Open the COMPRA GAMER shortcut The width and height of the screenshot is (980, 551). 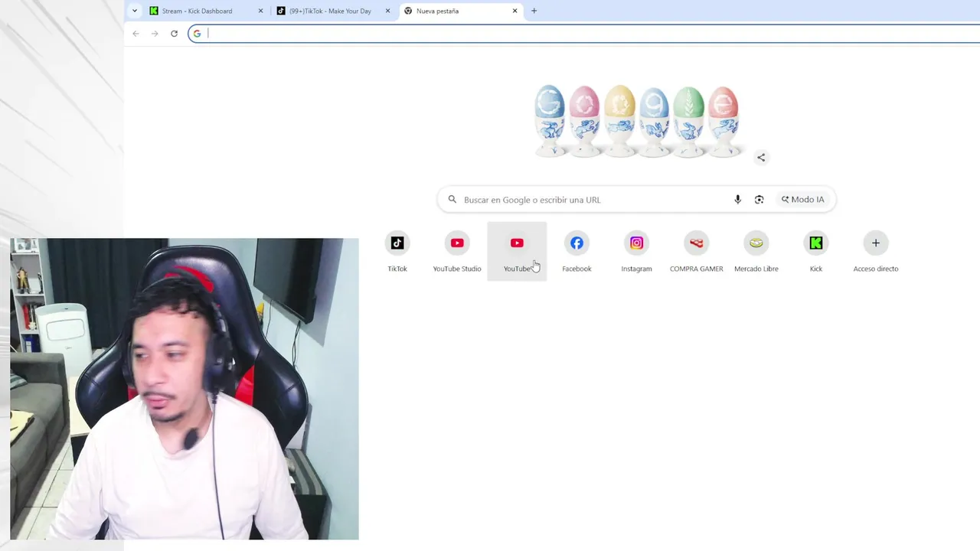[x=696, y=251]
